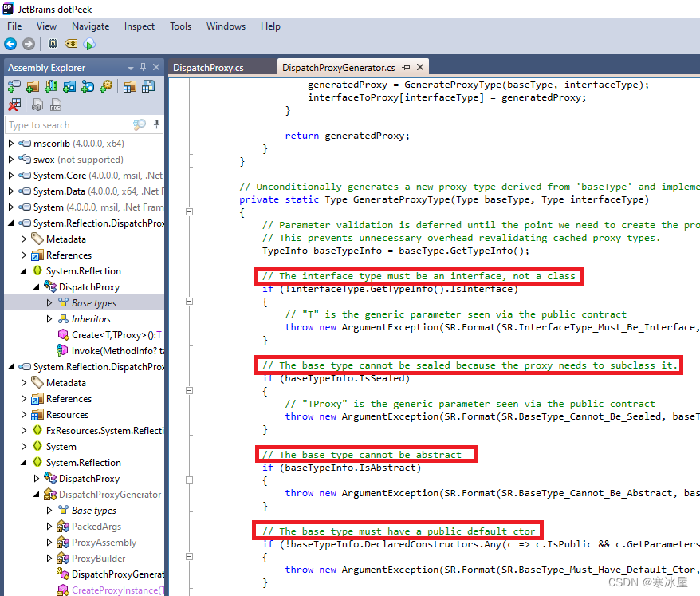The image size is (700, 596).
Task: Open Assembly Explorer window options dropdown arrow
Action: click(x=131, y=68)
